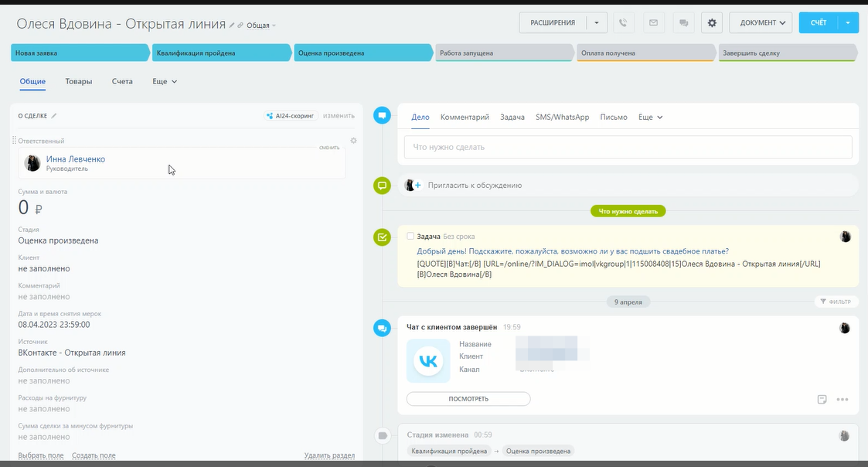
Task: Open the ДОКУМЕНТ dropdown
Action: tap(761, 23)
